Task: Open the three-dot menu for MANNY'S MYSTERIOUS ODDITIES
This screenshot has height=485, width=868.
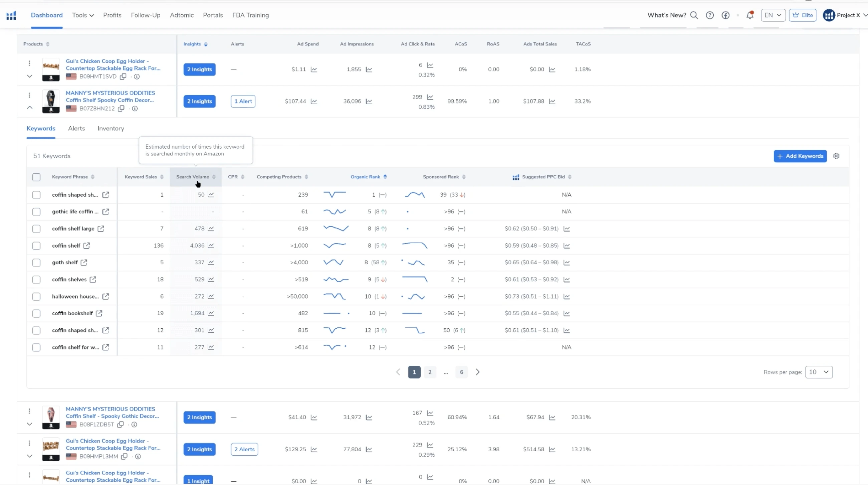Action: click(x=29, y=95)
